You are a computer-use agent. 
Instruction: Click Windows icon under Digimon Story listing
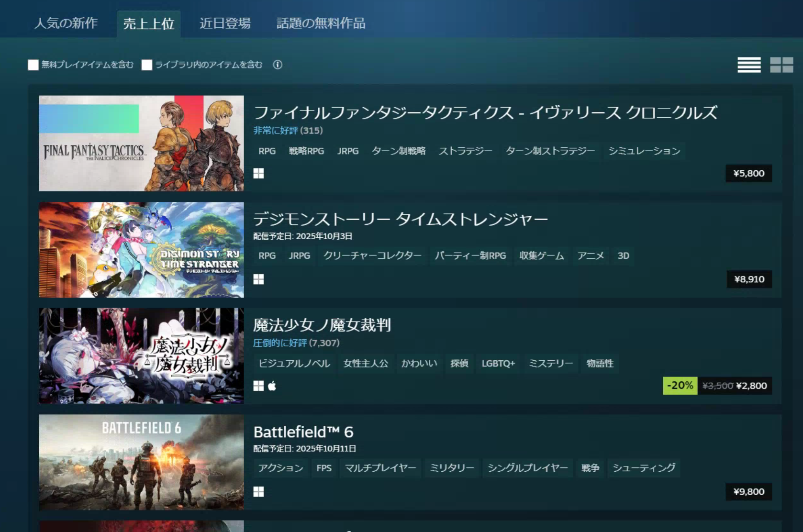pyautogui.click(x=258, y=279)
